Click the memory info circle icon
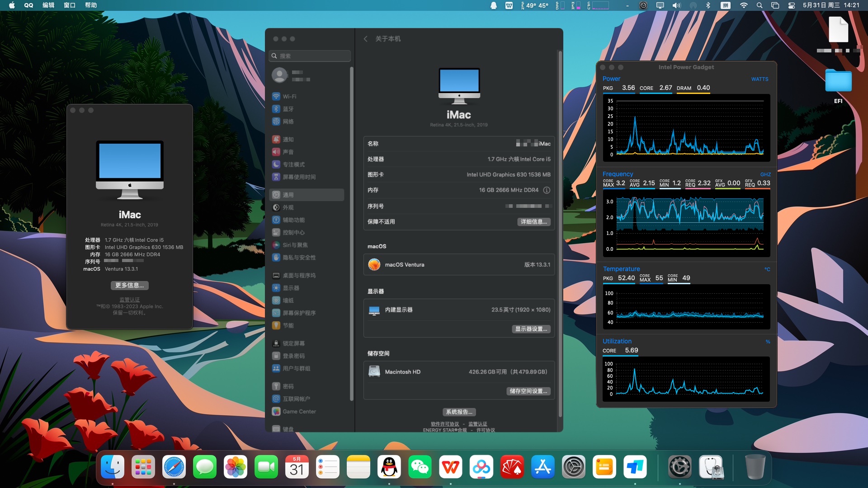Viewport: 868px width, 488px height. (x=547, y=190)
